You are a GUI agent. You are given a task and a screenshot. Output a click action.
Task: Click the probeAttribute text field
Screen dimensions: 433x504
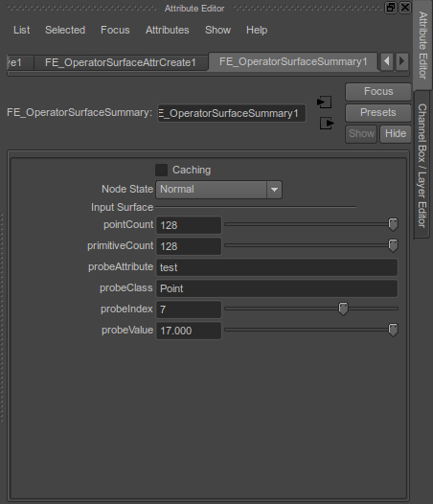coord(277,267)
